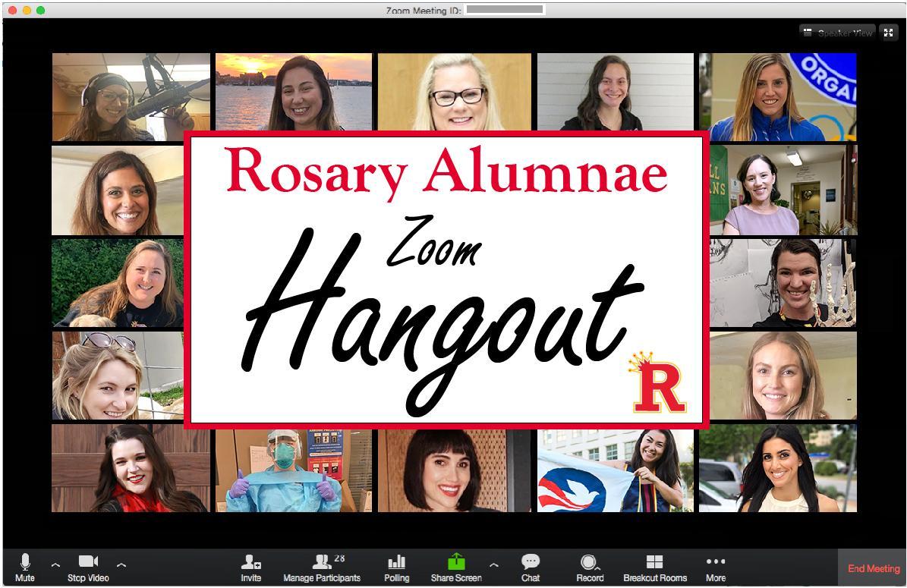The width and height of the screenshot is (907, 588).
Task: Switch to Speaker View
Action: (838, 33)
